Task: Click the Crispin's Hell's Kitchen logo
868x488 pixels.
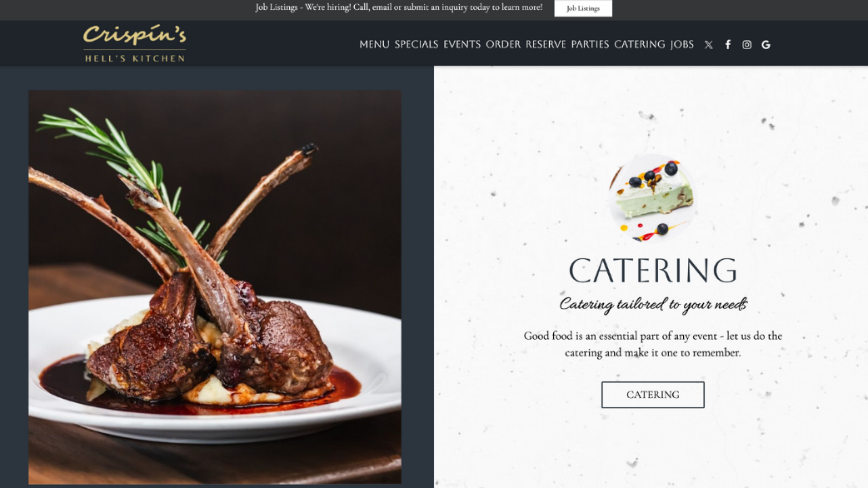Action: pyautogui.click(x=134, y=43)
